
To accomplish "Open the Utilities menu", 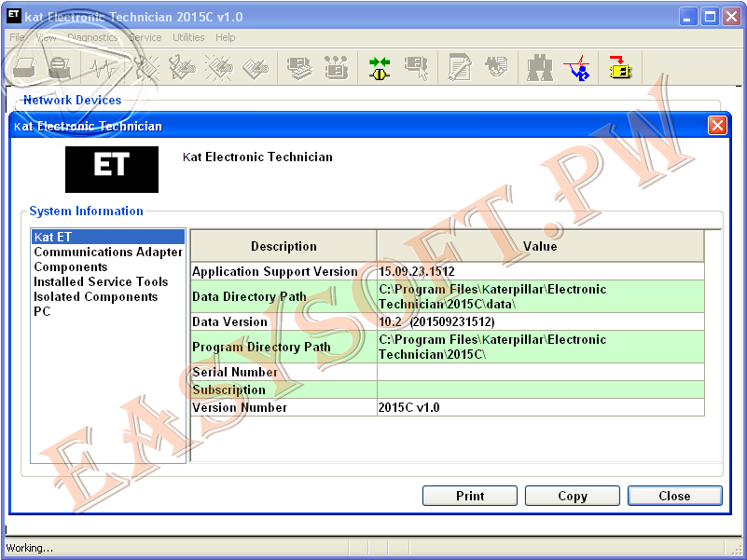I will point(188,37).
